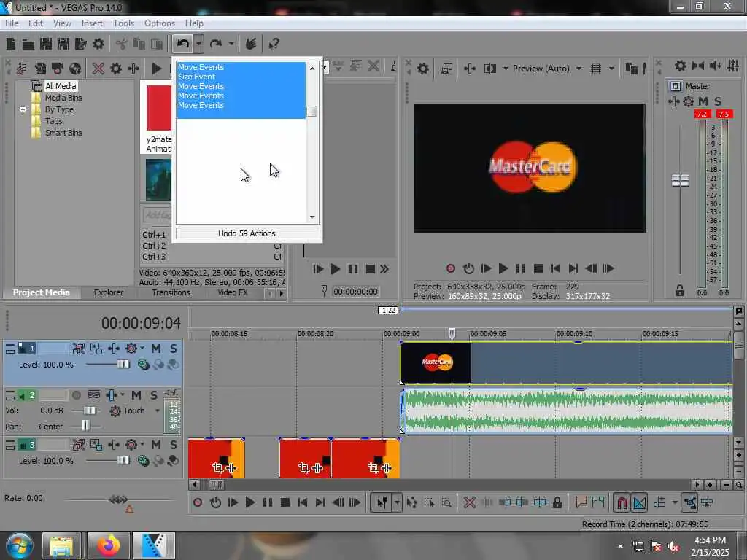Image resolution: width=747 pixels, height=560 pixels.
Task: Toggle Automatic Crossfades icon
Action: click(x=639, y=502)
